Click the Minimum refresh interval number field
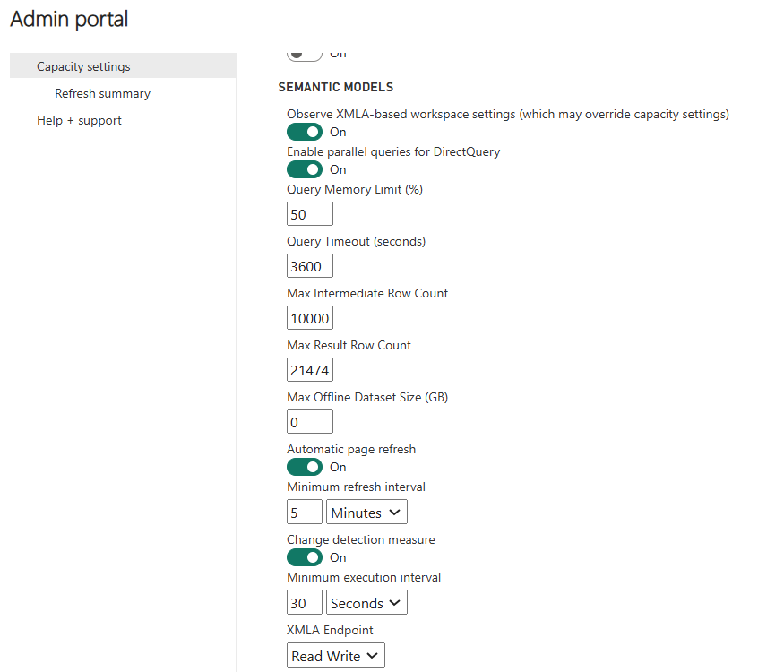The image size is (784, 672). 305,512
